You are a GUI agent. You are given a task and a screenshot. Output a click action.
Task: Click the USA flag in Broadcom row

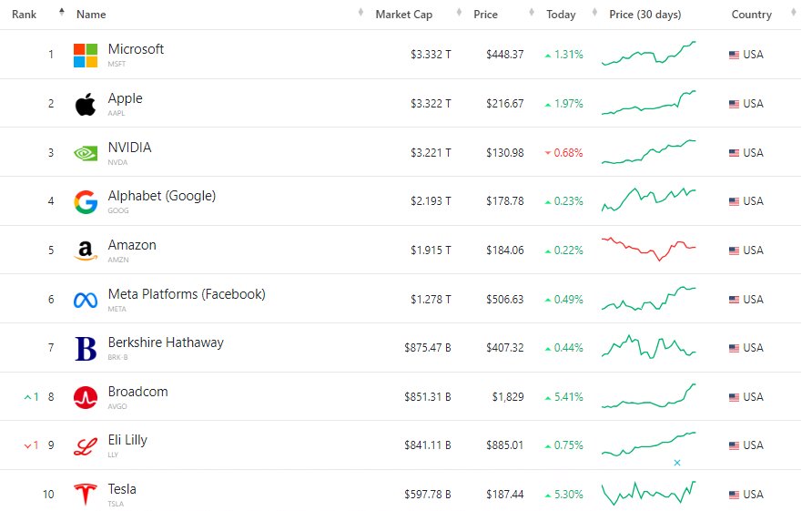click(734, 397)
